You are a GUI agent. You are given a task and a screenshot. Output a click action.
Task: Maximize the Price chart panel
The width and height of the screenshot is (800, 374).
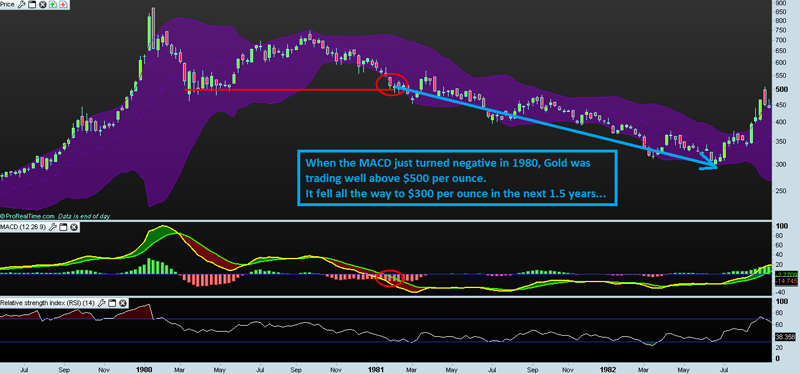(x=32, y=5)
